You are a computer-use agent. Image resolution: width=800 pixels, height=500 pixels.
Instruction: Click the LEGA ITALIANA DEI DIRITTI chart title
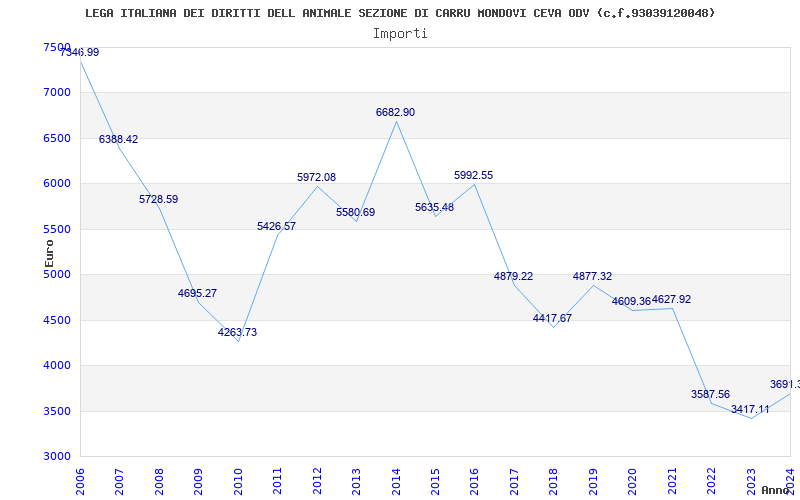tap(400, 13)
